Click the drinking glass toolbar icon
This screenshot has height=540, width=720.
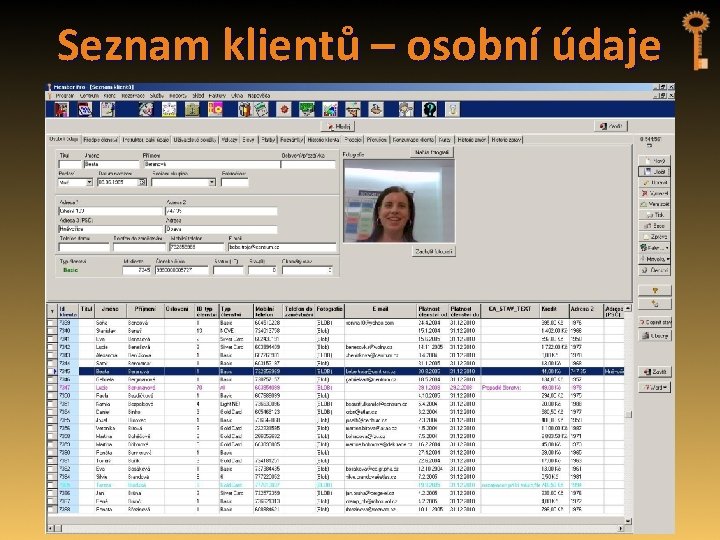[x=453, y=109]
